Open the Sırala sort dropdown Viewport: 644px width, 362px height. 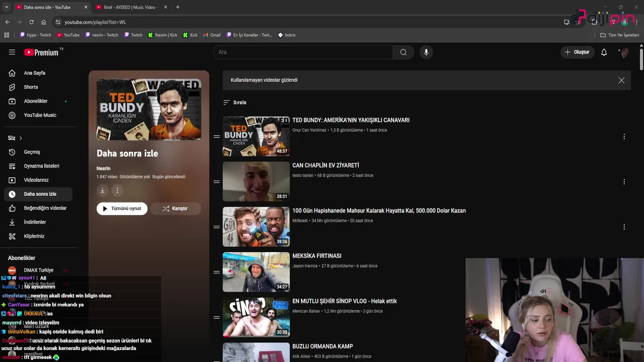pos(235,103)
